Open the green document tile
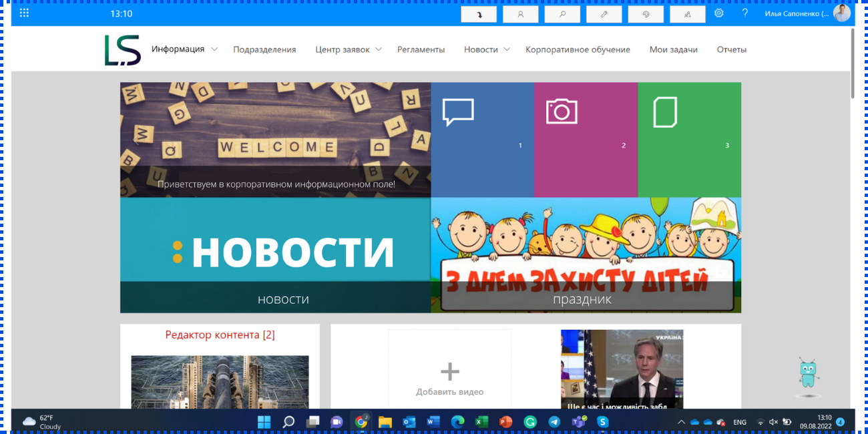The width and height of the screenshot is (868, 434). pos(689,140)
